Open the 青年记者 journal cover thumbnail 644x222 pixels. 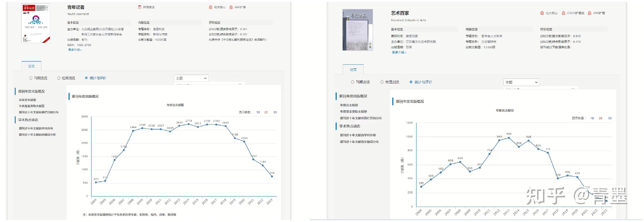(x=36, y=23)
